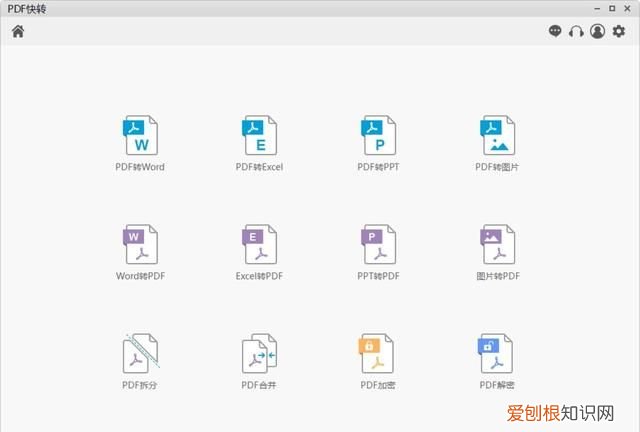
Task: Click the PDF解密 text label
Action: coord(497,385)
